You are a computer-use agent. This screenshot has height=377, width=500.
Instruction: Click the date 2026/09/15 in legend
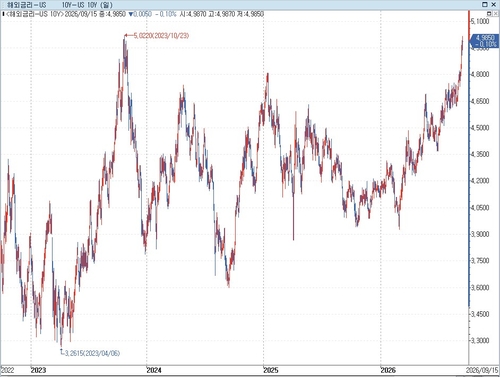tap(81, 14)
